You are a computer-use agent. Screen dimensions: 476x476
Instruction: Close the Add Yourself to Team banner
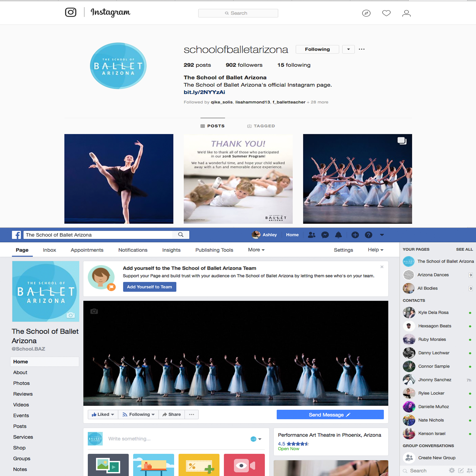tap(382, 267)
